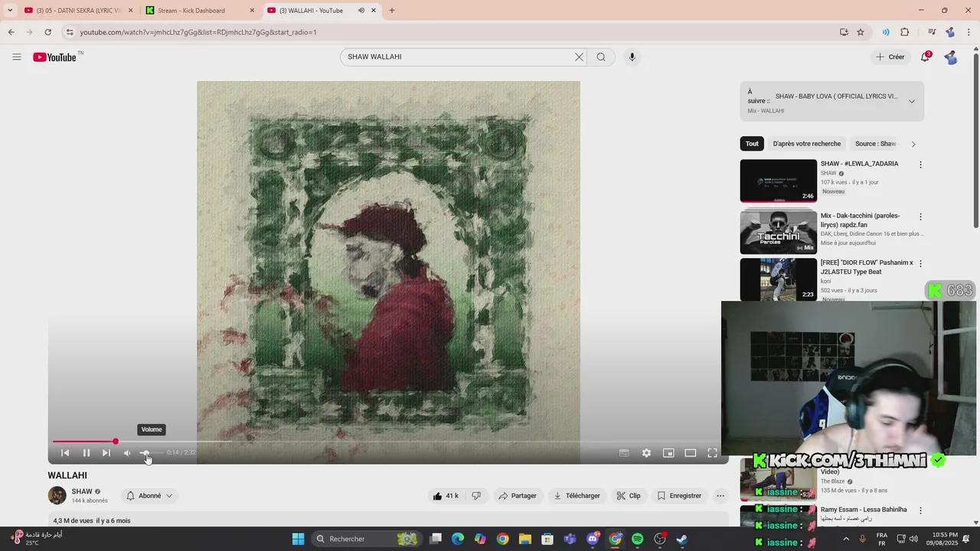Clear the search box text
980x551 pixels.
tap(579, 57)
